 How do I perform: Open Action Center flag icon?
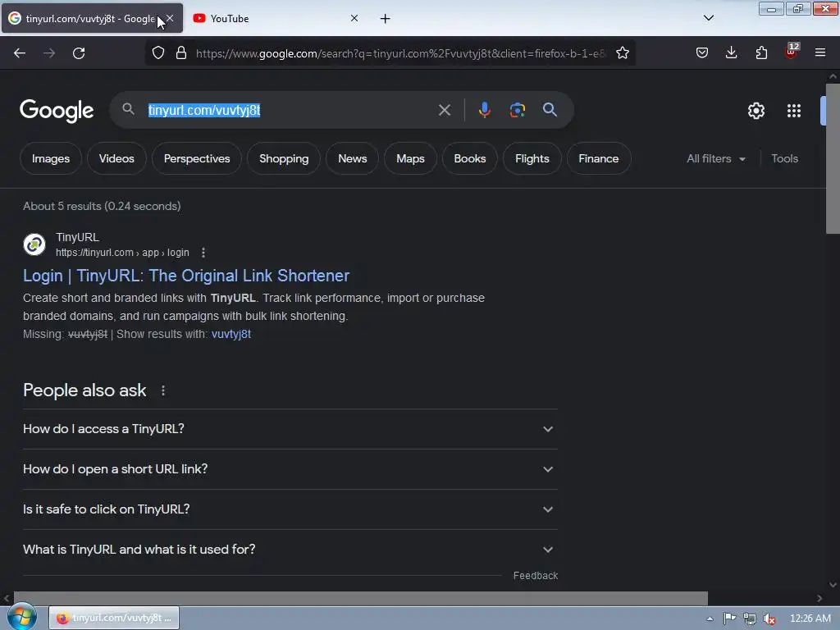click(729, 619)
